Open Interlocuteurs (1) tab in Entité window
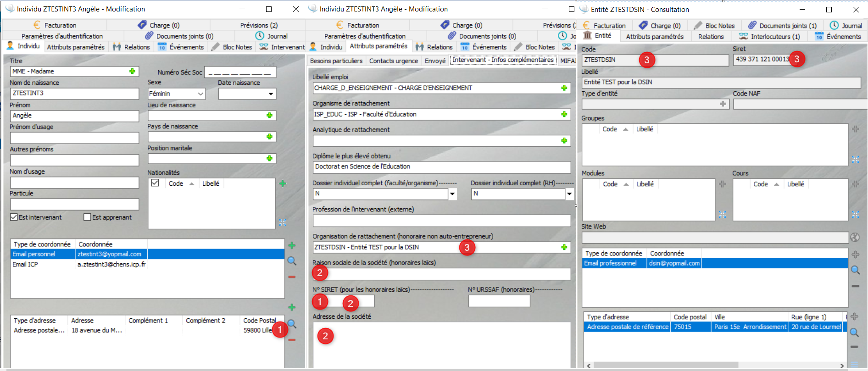The image size is (868, 371). (x=770, y=37)
